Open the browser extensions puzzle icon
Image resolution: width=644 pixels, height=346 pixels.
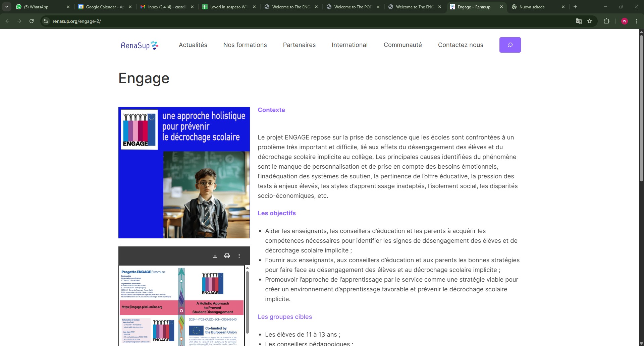point(606,21)
